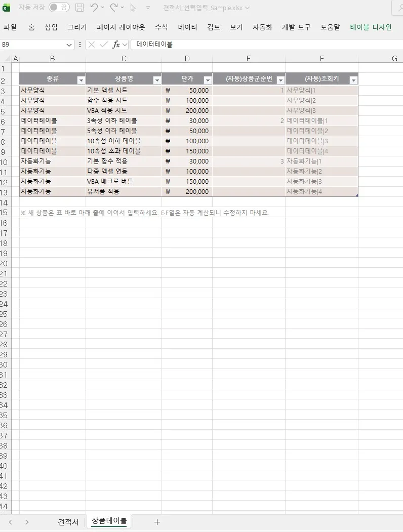This screenshot has height=532, width=403.
Task: Click cell containing 3속성 이하 테이블
Action: coord(124,121)
